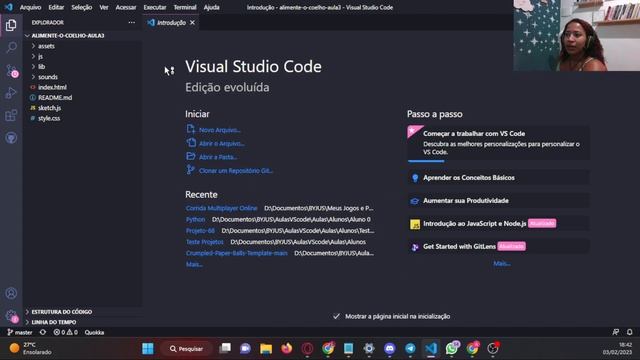640x360 pixels.
Task: Open recent project Python
Action: click(x=196, y=219)
